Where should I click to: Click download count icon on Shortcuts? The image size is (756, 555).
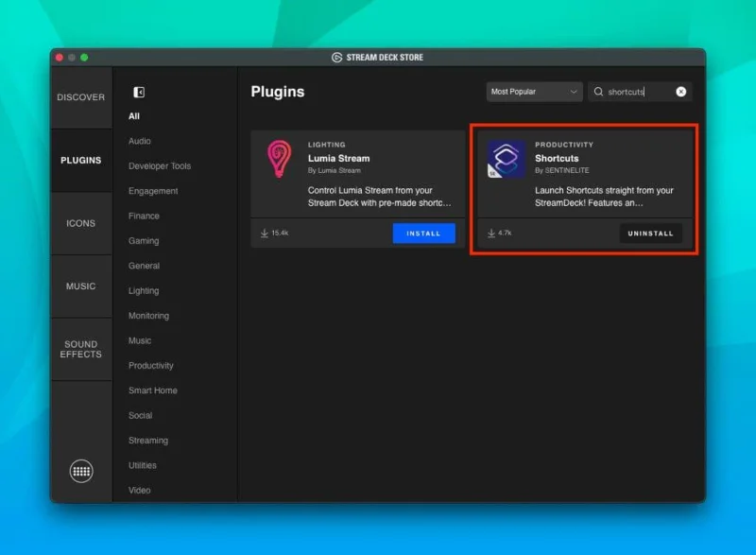490,234
